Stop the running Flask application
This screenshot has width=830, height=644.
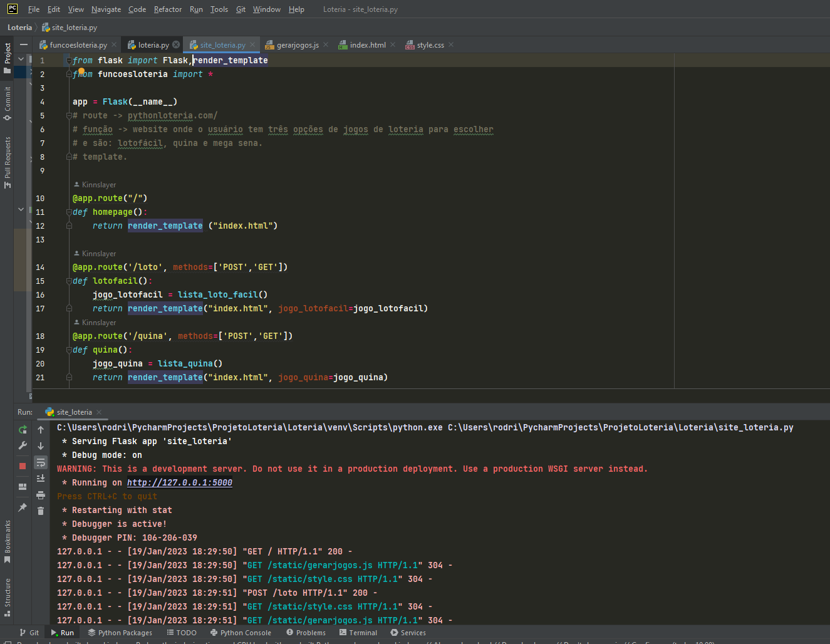(23, 466)
